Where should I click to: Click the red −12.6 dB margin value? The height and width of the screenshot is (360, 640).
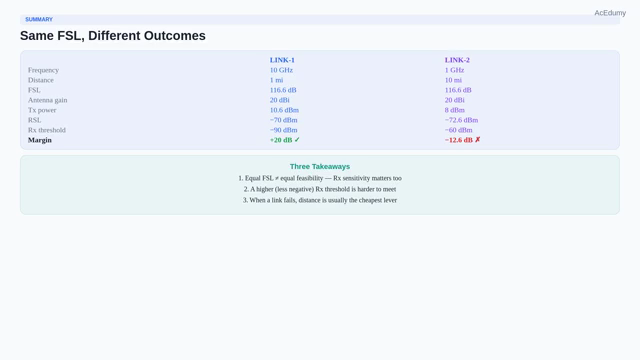click(459, 140)
